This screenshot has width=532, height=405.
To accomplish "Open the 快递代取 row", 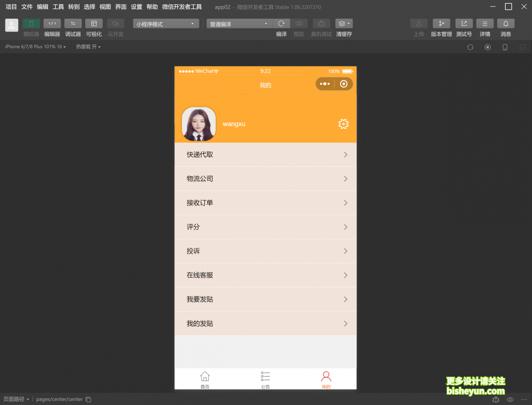I will [x=266, y=154].
